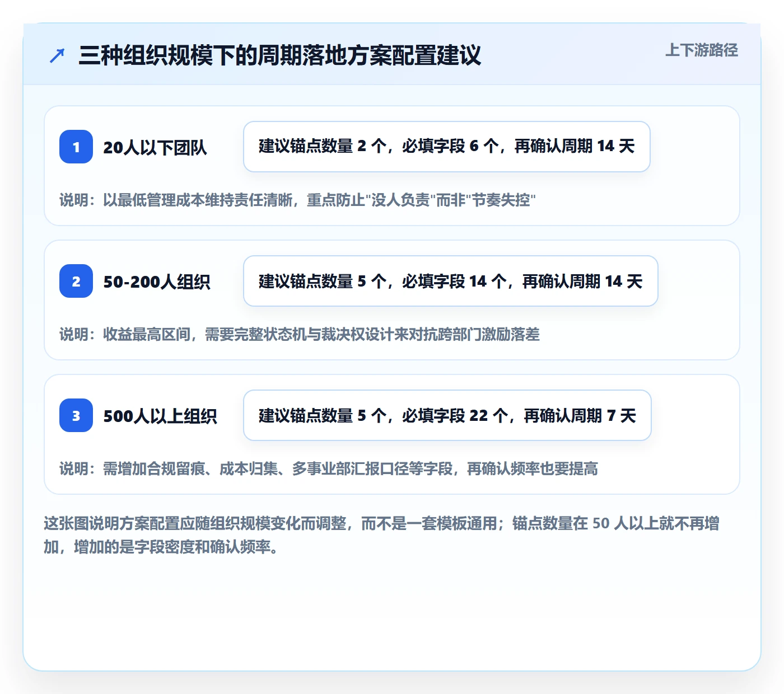The height and width of the screenshot is (694, 784).
Task: Click the box with 必填字段 14 个
Action: point(451,281)
